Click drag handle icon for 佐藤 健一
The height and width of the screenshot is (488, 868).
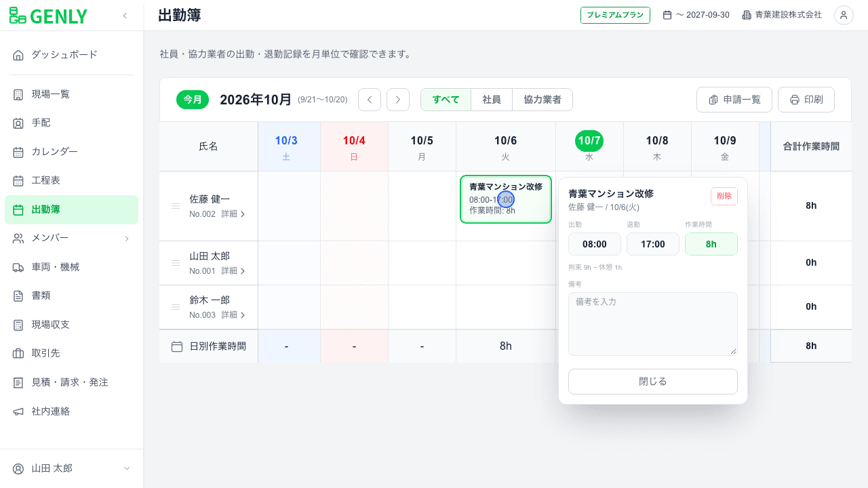[176, 205]
